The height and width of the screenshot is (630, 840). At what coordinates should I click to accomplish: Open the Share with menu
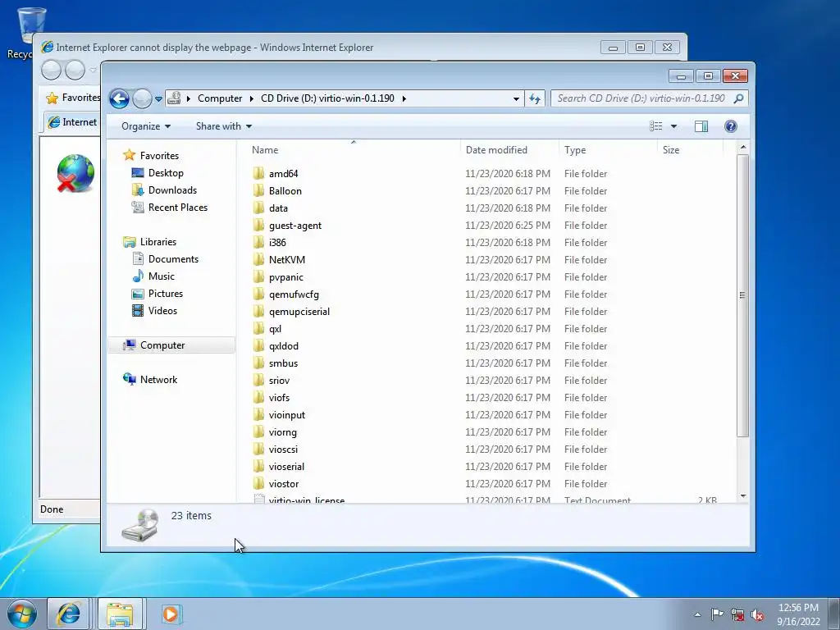(223, 126)
